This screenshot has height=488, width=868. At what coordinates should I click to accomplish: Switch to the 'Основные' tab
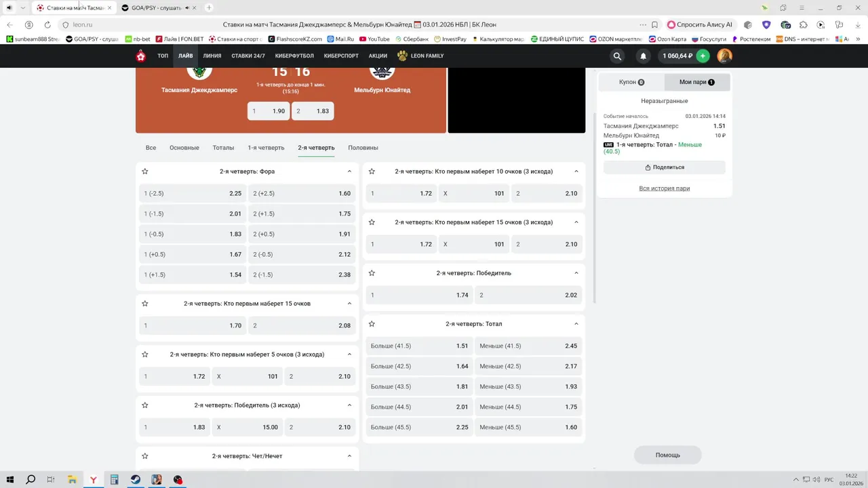(x=184, y=148)
